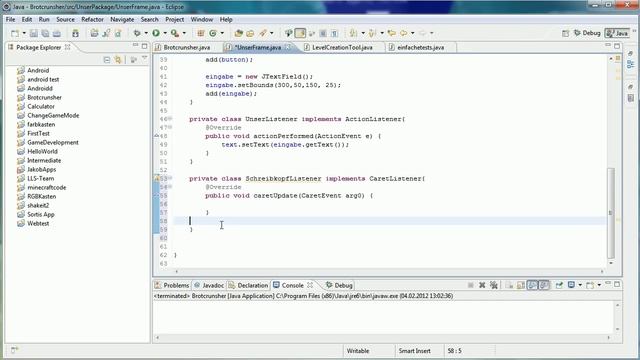This screenshot has height=360, width=640.
Task: Remove All Terminated Launches icon in Console
Action: pyautogui.click(x=494, y=285)
